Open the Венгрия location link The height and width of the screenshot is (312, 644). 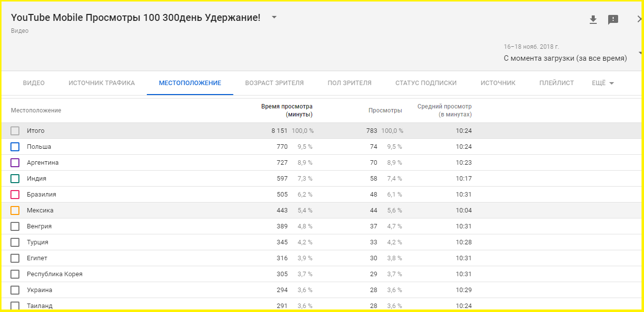pos(39,226)
